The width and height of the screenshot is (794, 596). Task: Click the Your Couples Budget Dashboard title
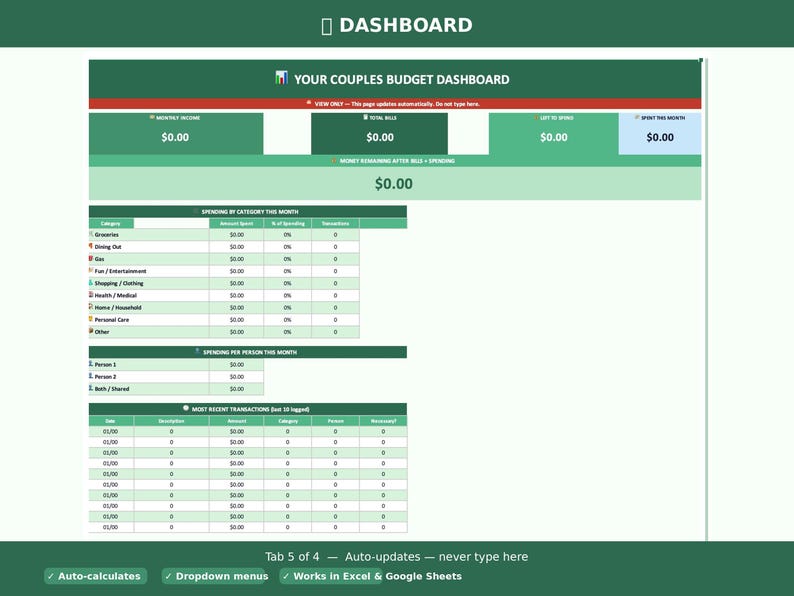(402, 80)
